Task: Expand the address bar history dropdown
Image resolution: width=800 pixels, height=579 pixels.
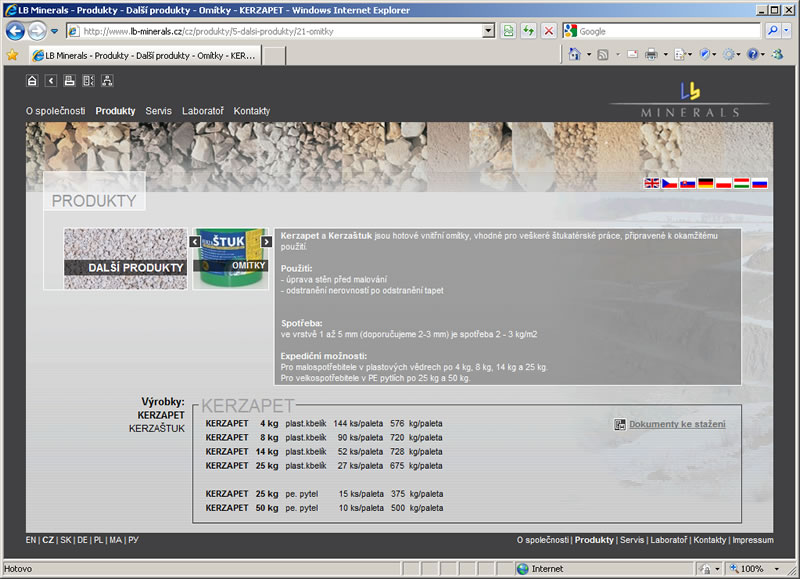Action: point(488,31)
